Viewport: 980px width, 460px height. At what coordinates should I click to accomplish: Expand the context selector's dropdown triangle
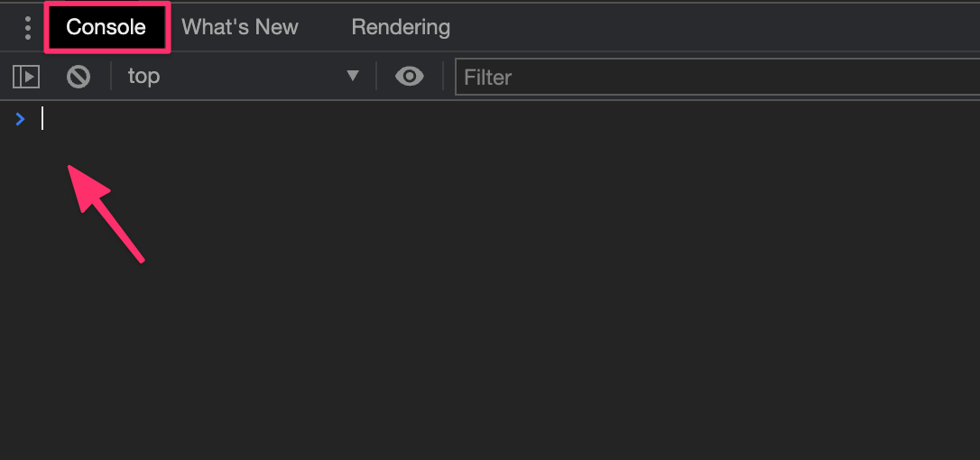pos(353,77)
